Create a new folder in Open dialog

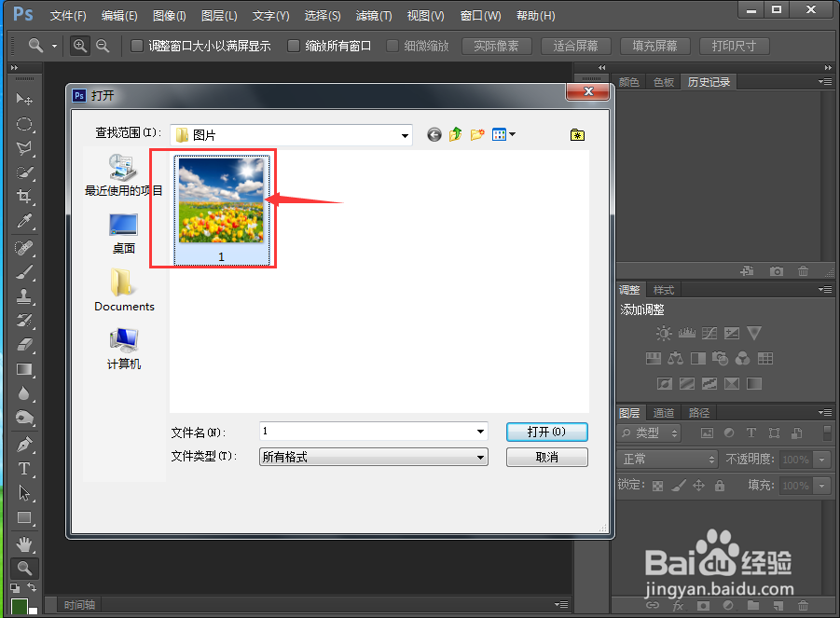[477, 134]
